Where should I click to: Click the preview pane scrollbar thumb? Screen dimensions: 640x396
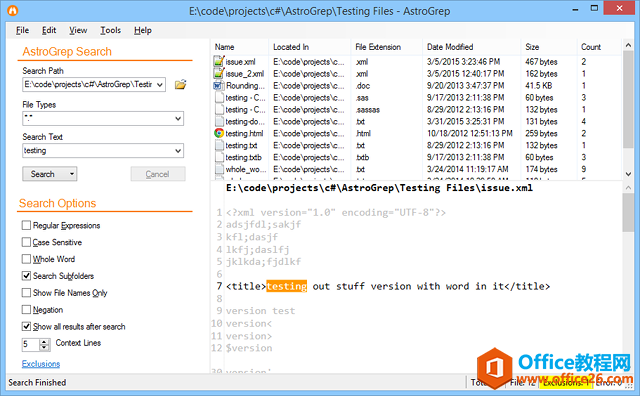(x=628, y=212)
